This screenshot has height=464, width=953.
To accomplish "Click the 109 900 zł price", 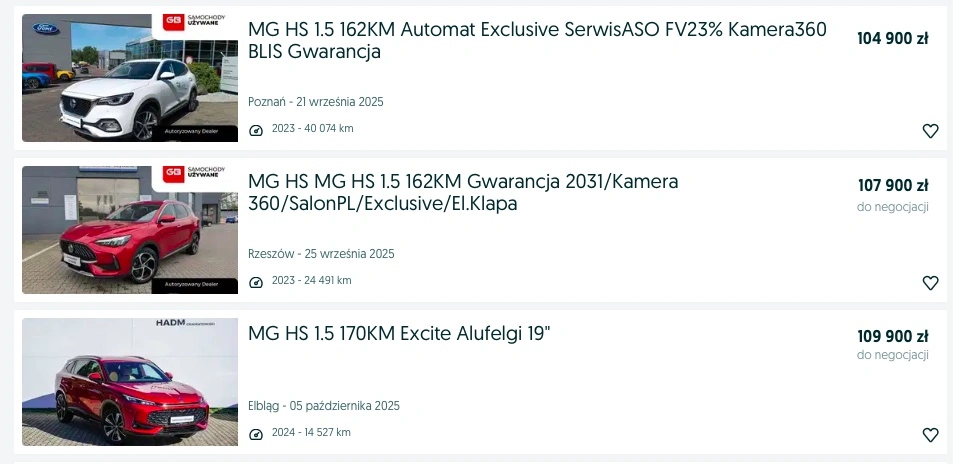I will click(x=893, y=336).
